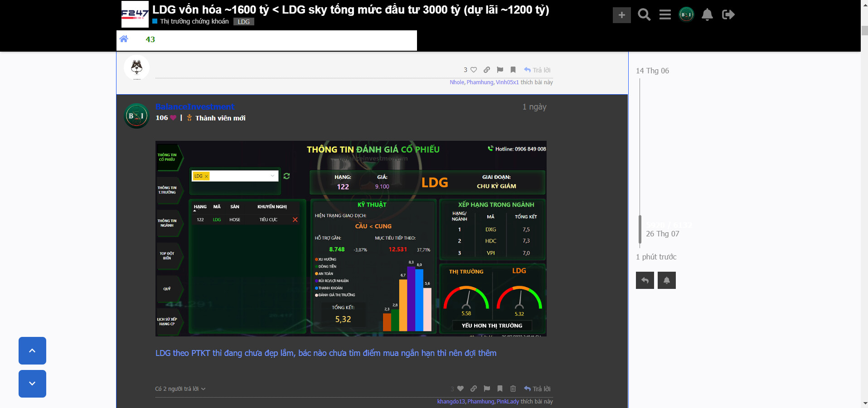Enlarge the LDG stock rating image

point(351,239)
